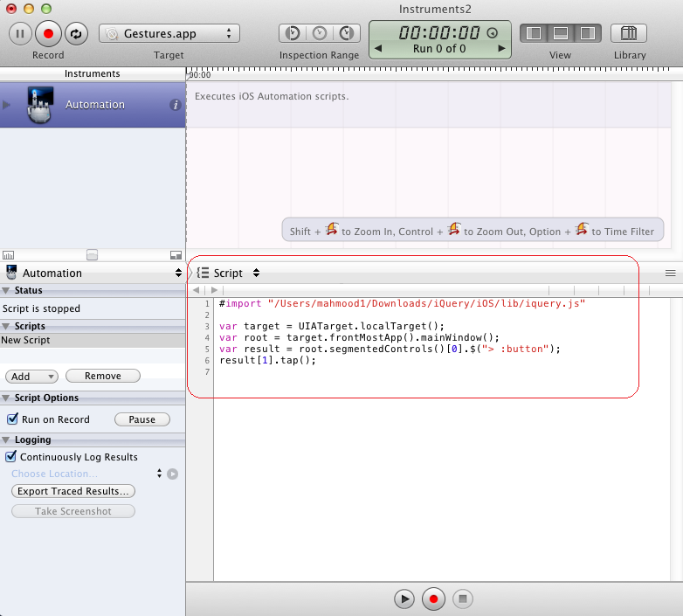This screenshot has height=616, width=683.
Task: Click the small clock icon beside the timer
Action: [493, 32]
